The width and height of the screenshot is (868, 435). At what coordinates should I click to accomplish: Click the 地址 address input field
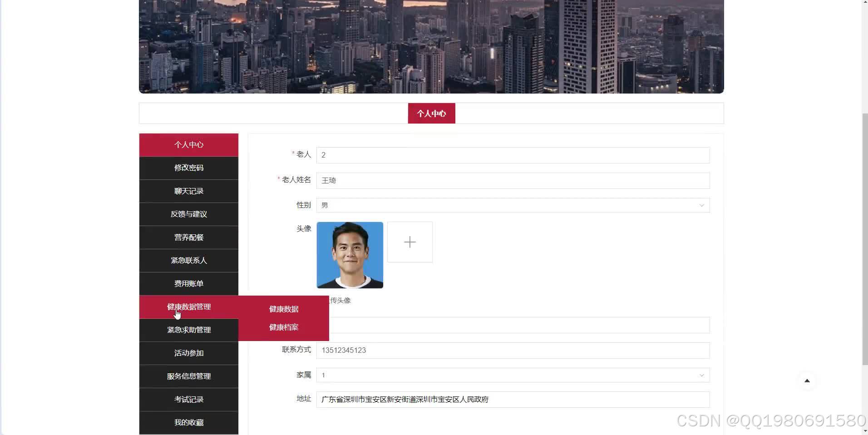513,400
